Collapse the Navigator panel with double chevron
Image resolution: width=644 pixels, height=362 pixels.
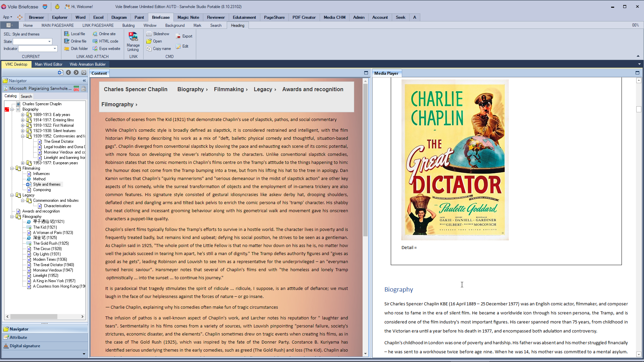click(84, 81)
